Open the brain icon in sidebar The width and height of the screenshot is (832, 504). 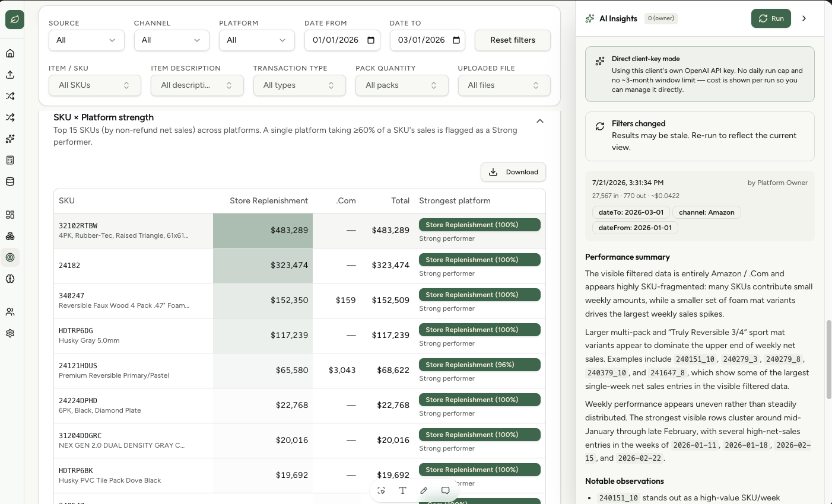(x=10, y=279)
